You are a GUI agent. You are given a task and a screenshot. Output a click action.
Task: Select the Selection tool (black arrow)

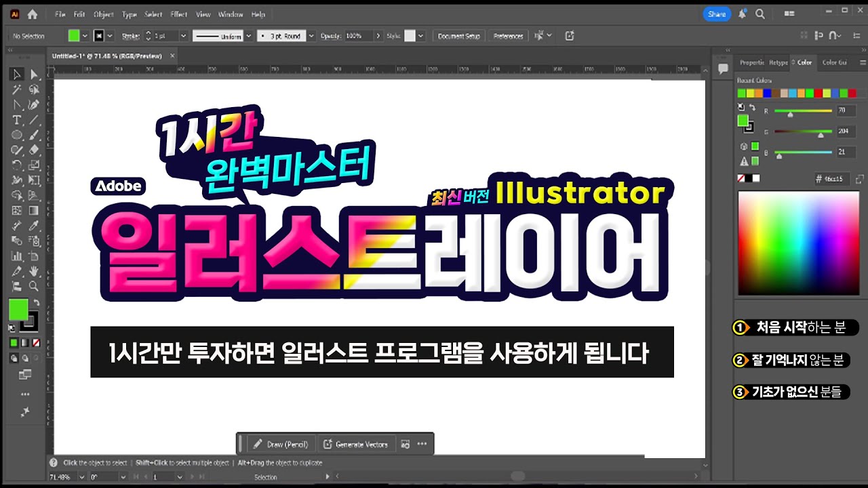click(18, 74)
